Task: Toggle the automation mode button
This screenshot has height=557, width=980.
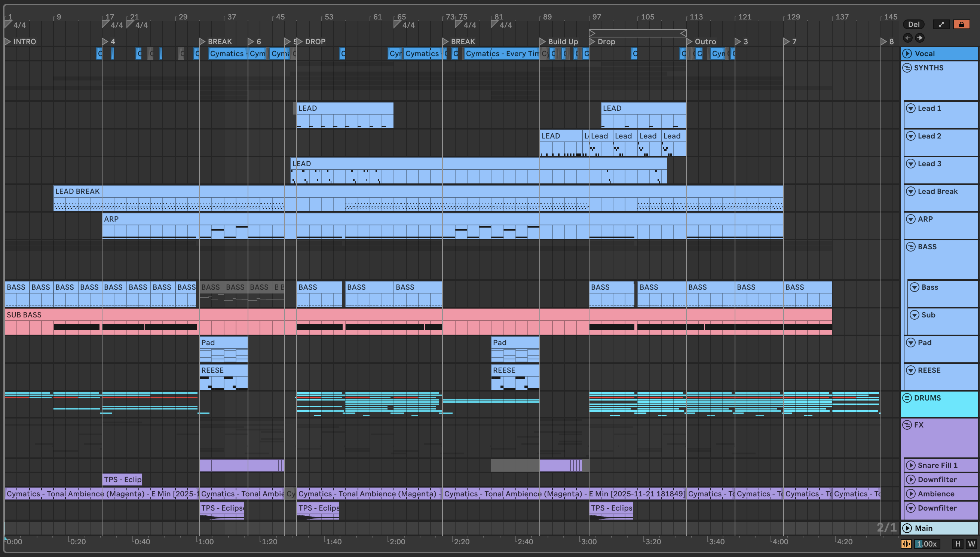Action: click(x=941, y=24)
